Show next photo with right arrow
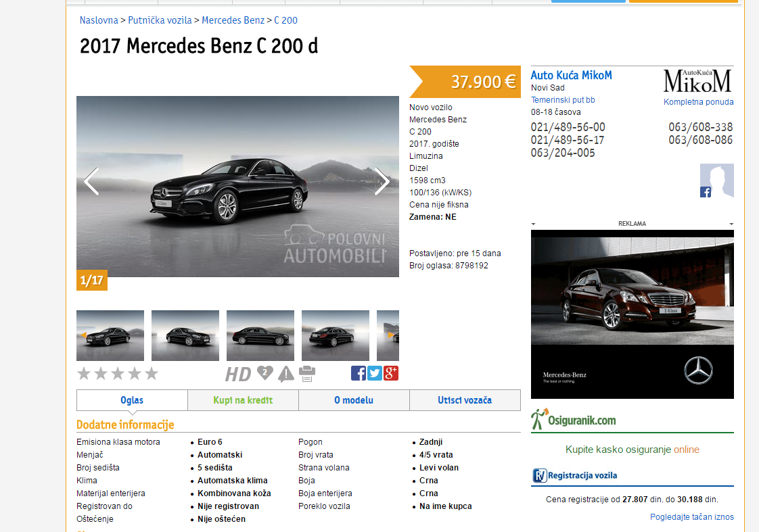Image resolution: width=759 pixels, height=532 pixels. 382,181
